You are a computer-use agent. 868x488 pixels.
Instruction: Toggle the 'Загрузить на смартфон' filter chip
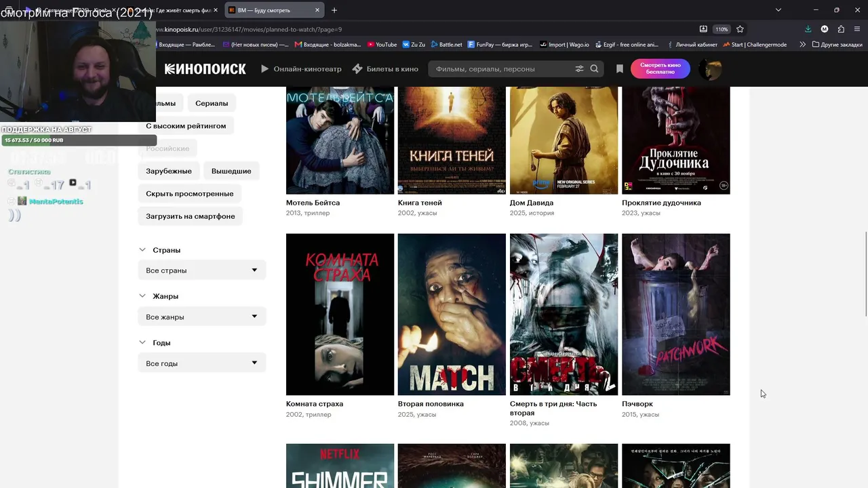191,216
